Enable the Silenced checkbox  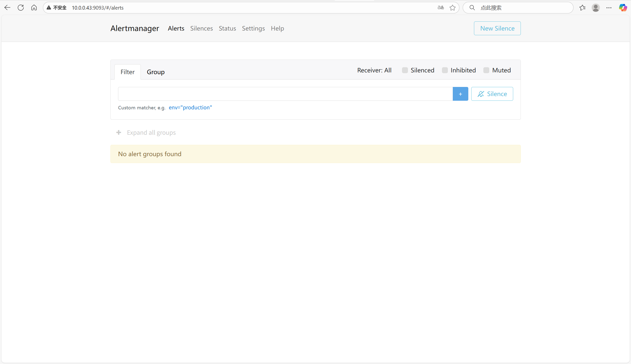point(405,70)
